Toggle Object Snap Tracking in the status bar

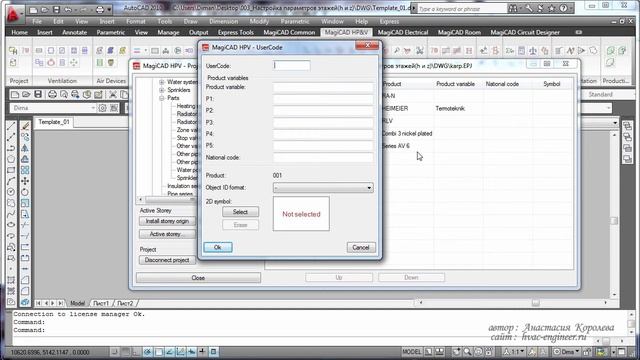coord(170,352)
